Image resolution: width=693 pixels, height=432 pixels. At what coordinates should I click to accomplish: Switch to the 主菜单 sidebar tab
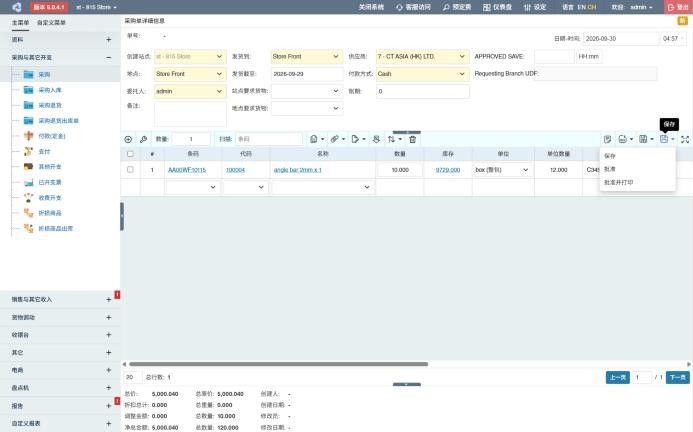[20, 23]
